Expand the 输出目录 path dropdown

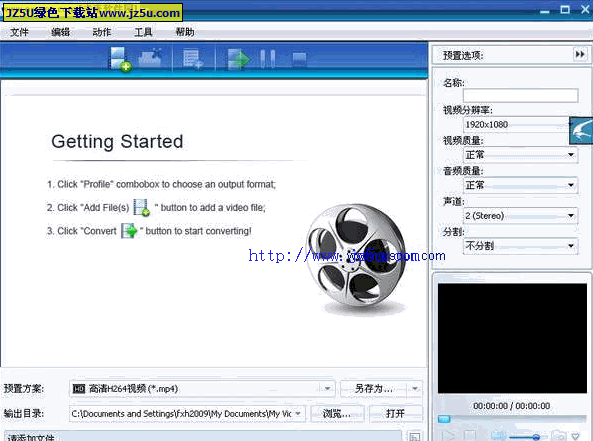(298, 413)
